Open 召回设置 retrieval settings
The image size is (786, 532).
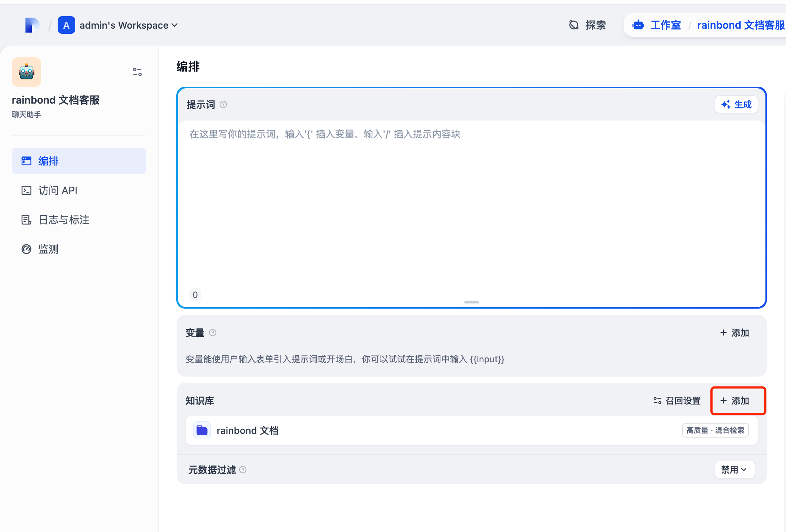tap(677, 400)
